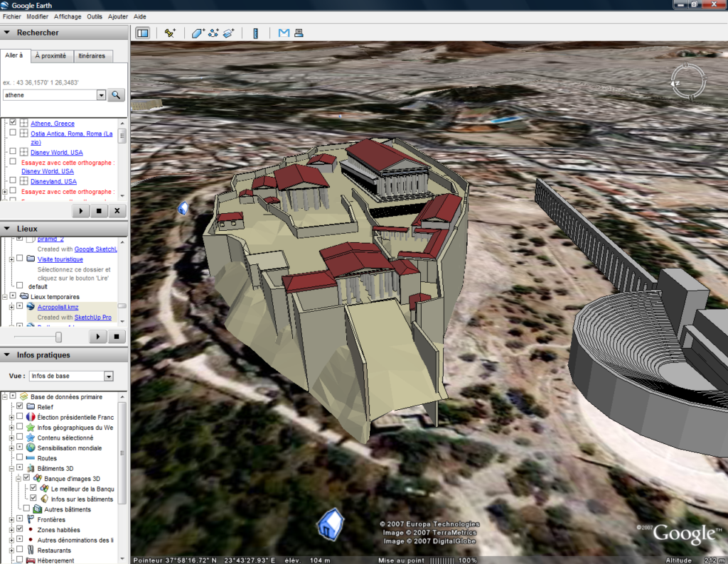The height and width of the screenshot is (564, 728).
Task: Open the Aide menu
Action: click(140, 17)
